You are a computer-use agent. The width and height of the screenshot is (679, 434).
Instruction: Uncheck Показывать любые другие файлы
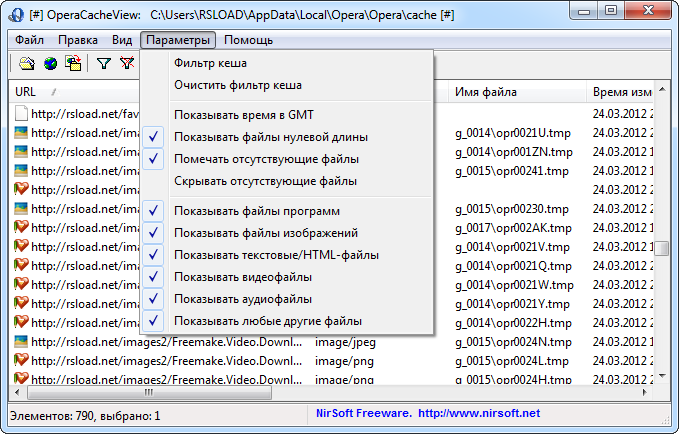click(x=287, y=321)
